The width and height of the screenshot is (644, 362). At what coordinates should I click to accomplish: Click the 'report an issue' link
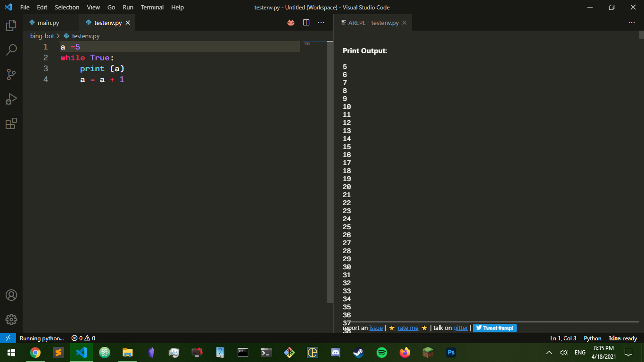(376, 328)
